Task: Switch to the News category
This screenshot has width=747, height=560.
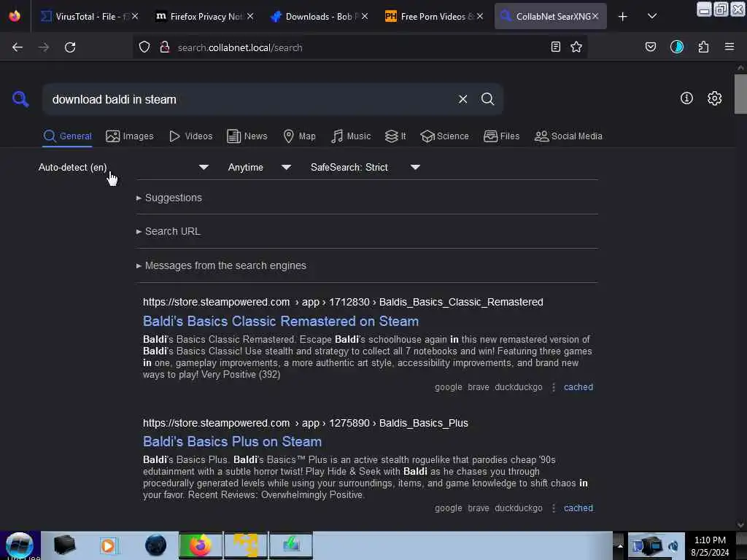Action: (247, 136)
